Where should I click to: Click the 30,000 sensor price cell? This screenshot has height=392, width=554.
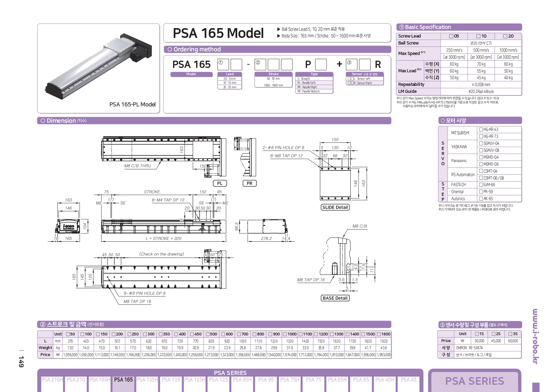(x=479, y=341)
